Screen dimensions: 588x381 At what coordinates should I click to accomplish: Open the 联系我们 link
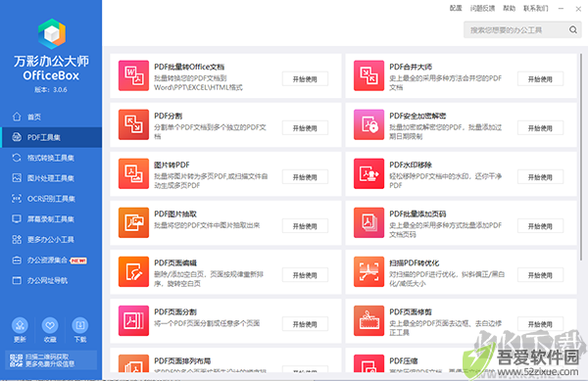tap(536, 8)
